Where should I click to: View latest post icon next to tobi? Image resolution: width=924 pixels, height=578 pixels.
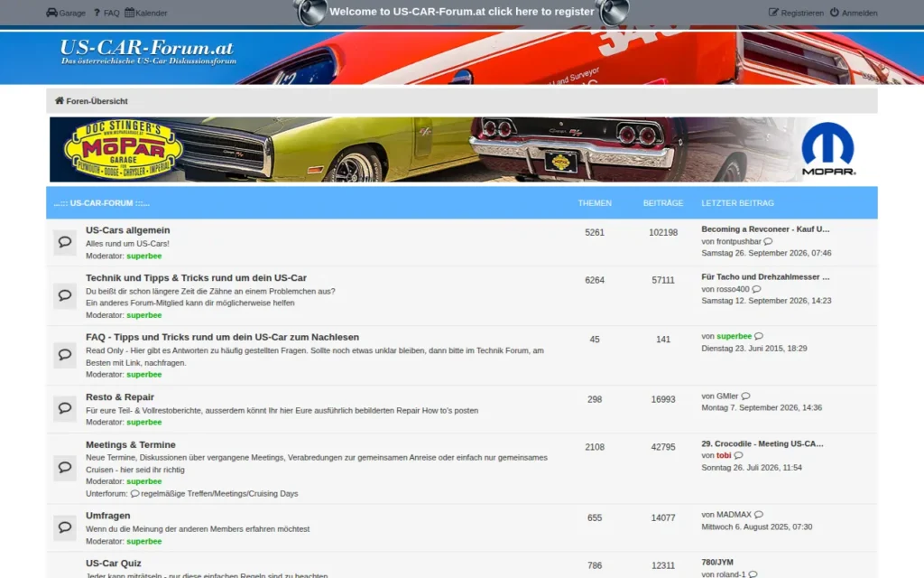738,455
